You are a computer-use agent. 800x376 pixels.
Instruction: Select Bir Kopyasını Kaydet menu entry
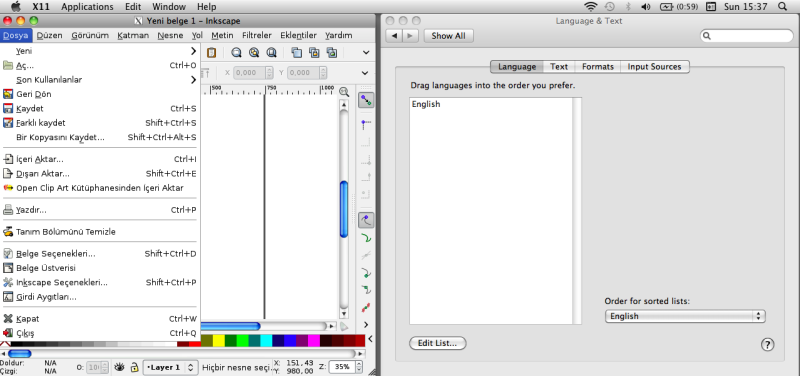click(x=99, y=137)
